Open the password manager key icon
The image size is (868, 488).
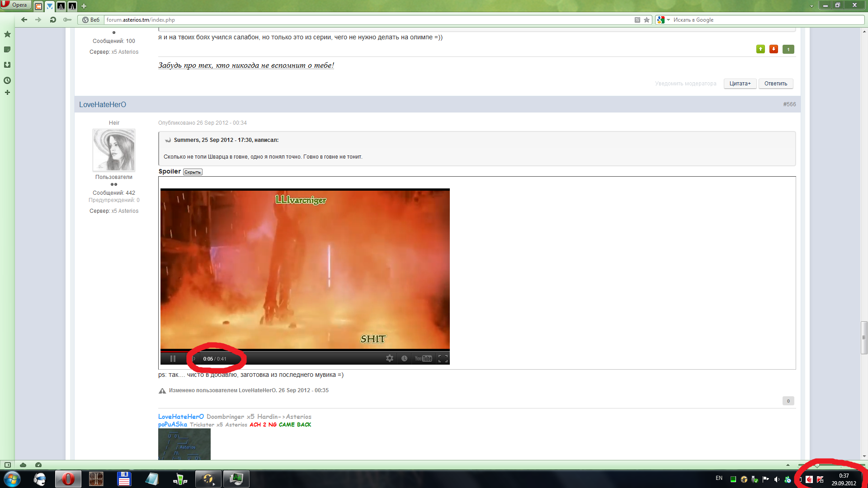67,20
